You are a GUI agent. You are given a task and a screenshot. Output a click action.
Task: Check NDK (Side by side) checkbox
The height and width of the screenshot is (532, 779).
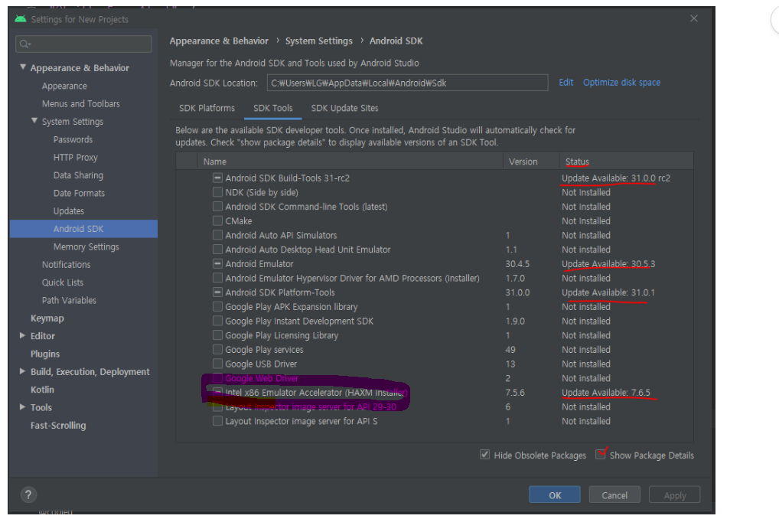[x=217, y=192]
